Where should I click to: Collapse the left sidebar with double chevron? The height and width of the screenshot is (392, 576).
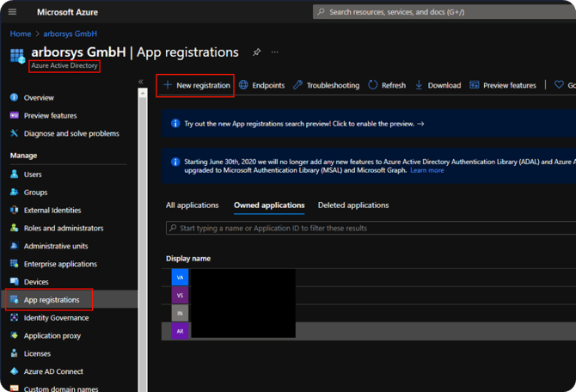tap(141, 82)
